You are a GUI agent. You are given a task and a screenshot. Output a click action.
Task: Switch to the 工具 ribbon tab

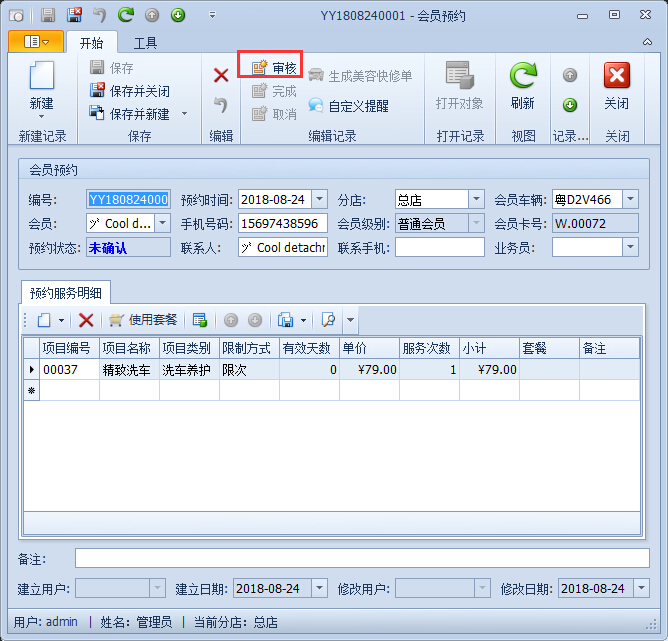coord(146,43)
